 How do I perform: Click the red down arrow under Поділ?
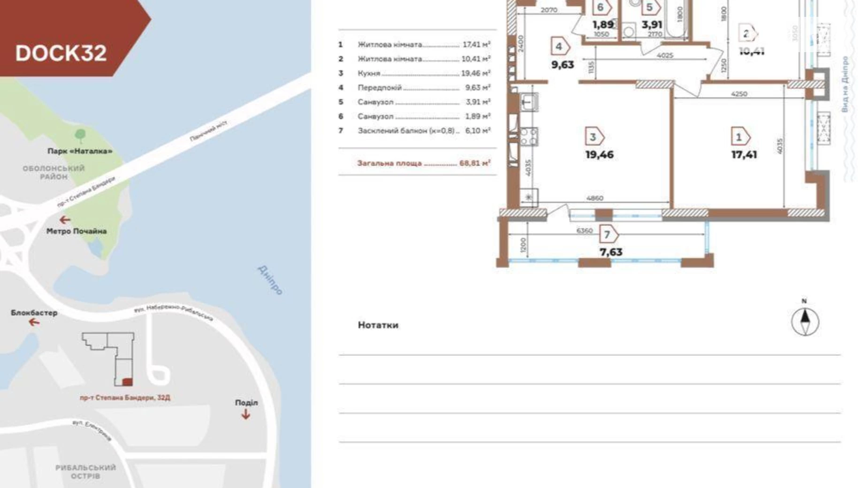coord(245,414)
